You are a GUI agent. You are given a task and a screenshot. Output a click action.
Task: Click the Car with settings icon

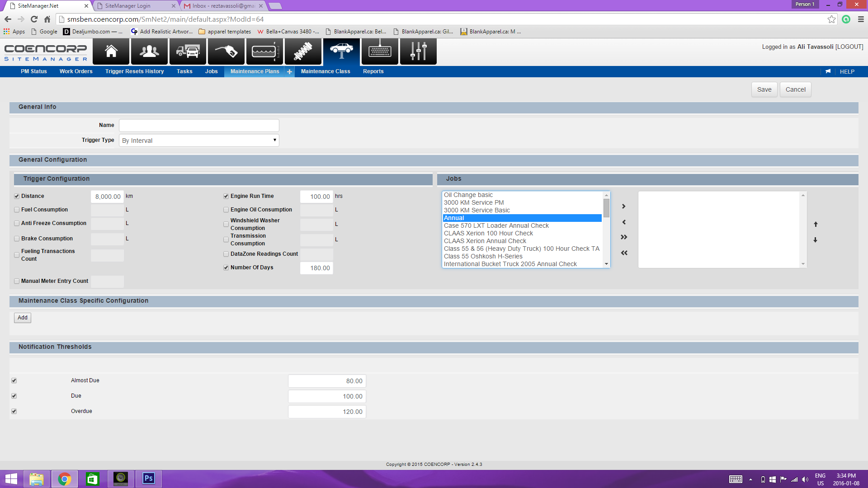click(x=342, y=51)
